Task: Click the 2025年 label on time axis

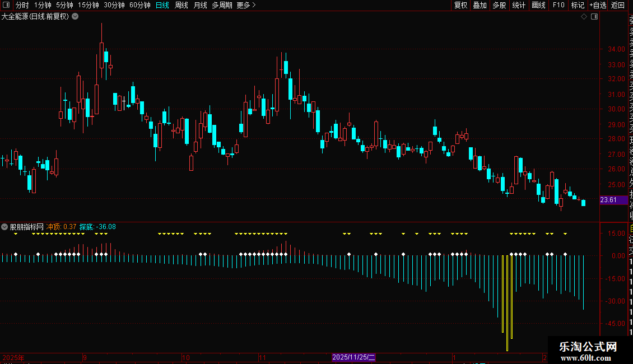Action: click(13, 357)
